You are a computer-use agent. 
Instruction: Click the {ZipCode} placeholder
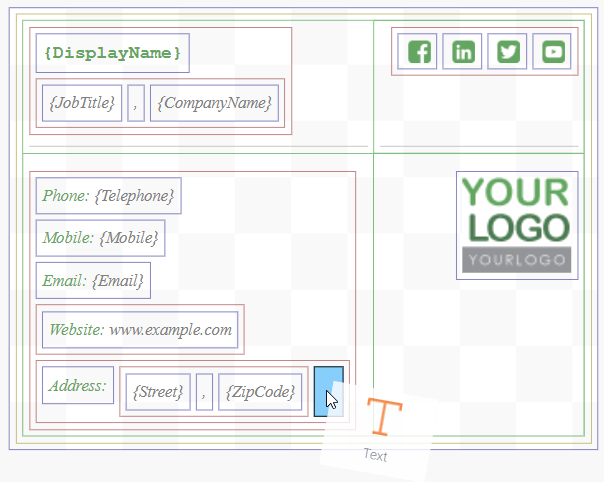click(x=260, y=390)
